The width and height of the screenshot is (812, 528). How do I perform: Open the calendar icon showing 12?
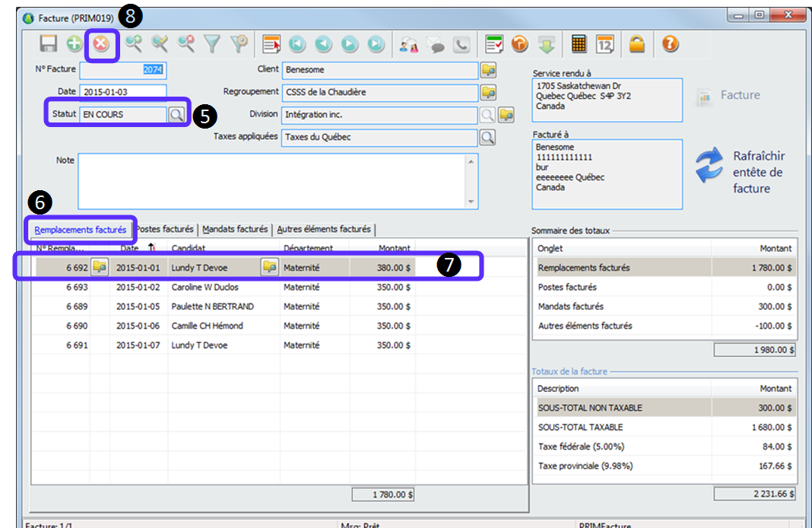coord(605,44)
